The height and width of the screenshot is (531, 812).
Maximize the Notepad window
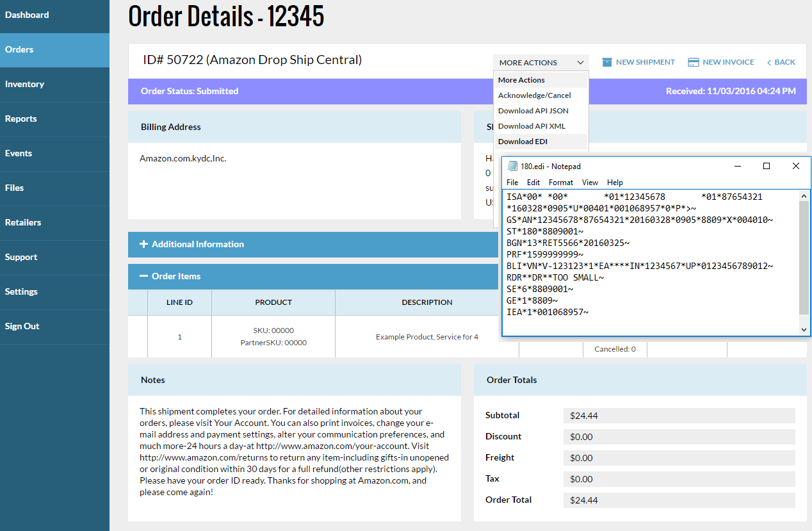point(767,166)
